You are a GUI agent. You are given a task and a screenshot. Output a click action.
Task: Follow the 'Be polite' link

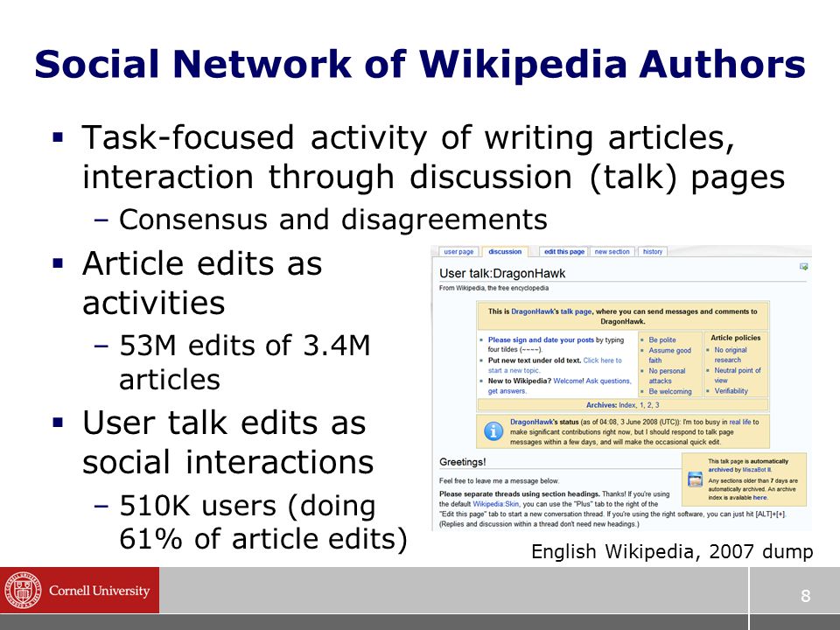(x=662, y=339)
